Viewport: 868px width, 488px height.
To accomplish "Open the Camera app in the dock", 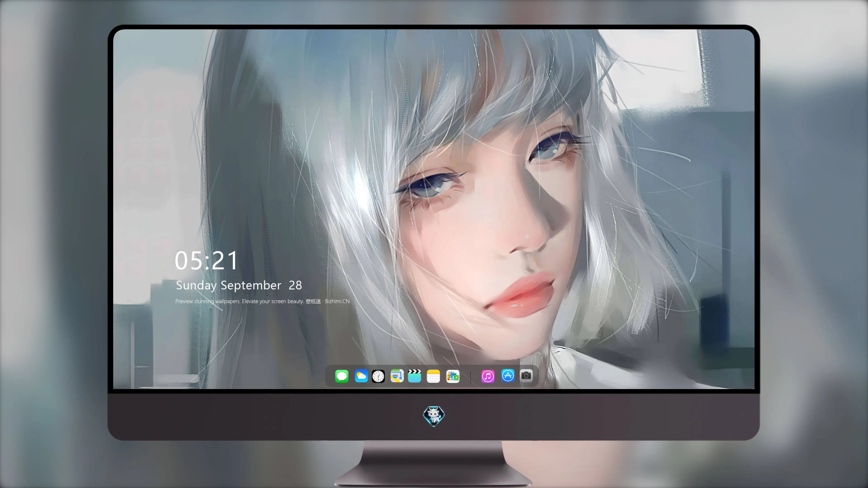I will [526, 375].
